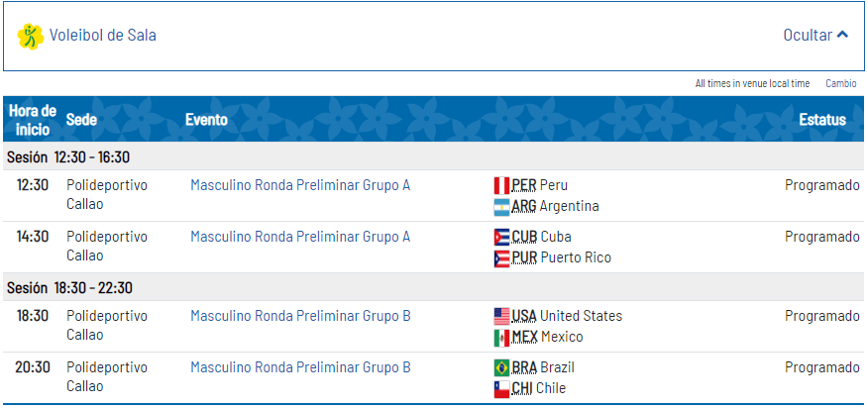
Task: Click the Puerto Rico flag icon
Action: [x=501, y=258]
